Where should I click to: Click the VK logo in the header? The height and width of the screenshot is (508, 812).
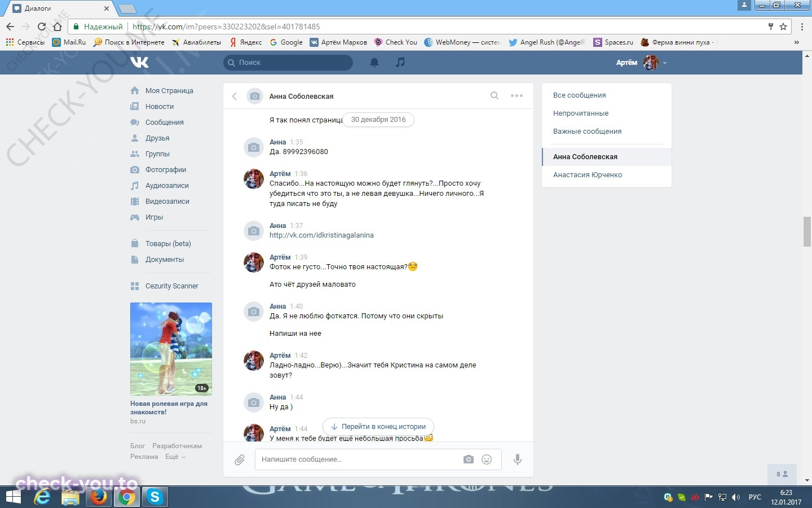tap(139, 62)
